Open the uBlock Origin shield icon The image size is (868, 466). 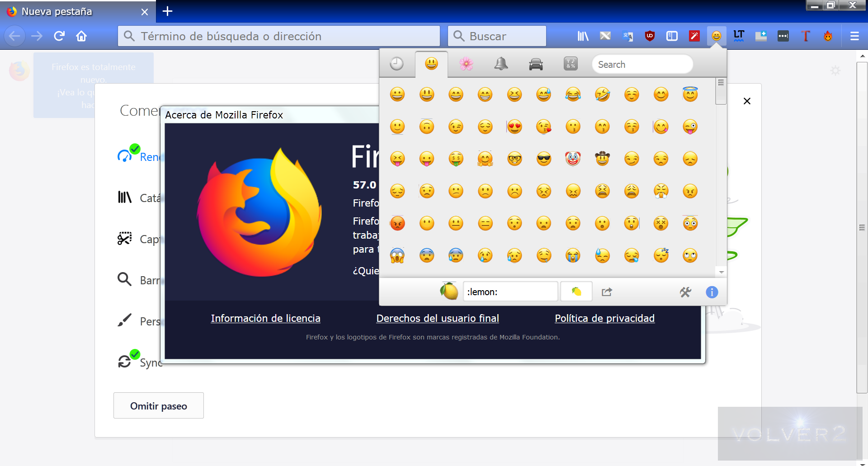650,36
